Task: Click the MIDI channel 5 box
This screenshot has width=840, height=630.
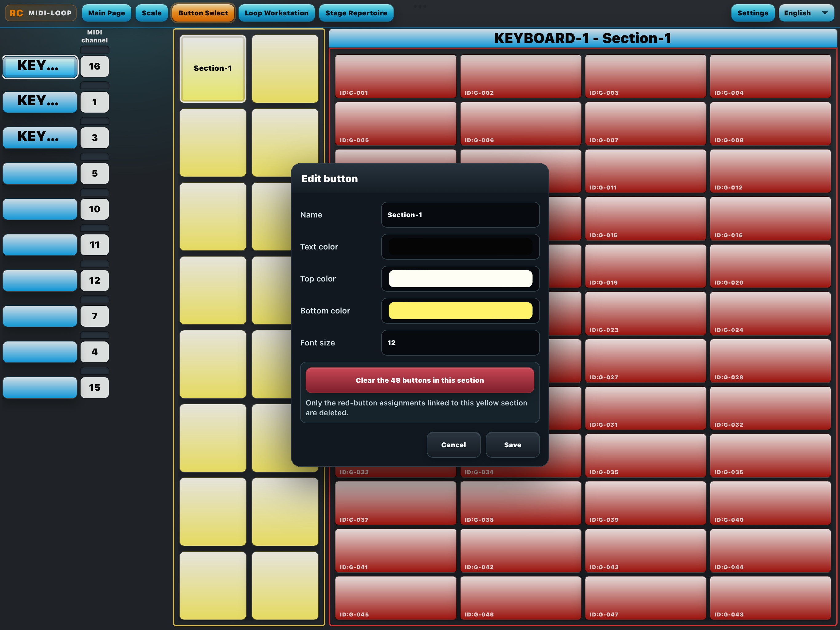Action: [95, 173]
